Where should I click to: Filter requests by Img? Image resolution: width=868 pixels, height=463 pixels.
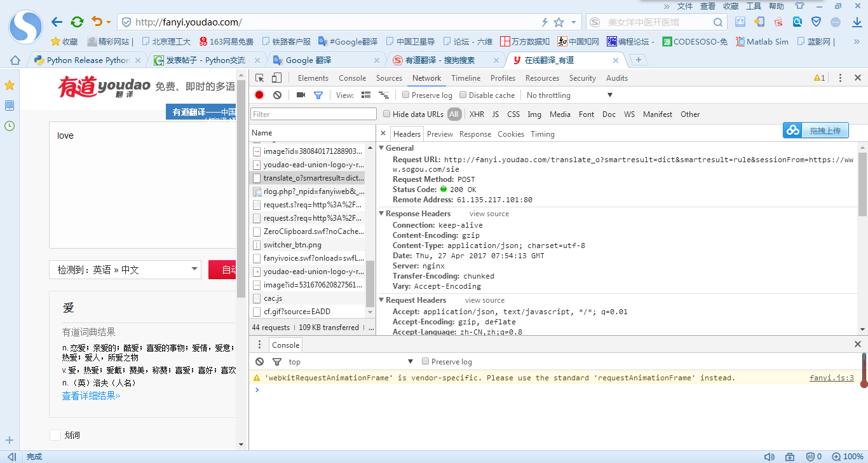point(534,114)
